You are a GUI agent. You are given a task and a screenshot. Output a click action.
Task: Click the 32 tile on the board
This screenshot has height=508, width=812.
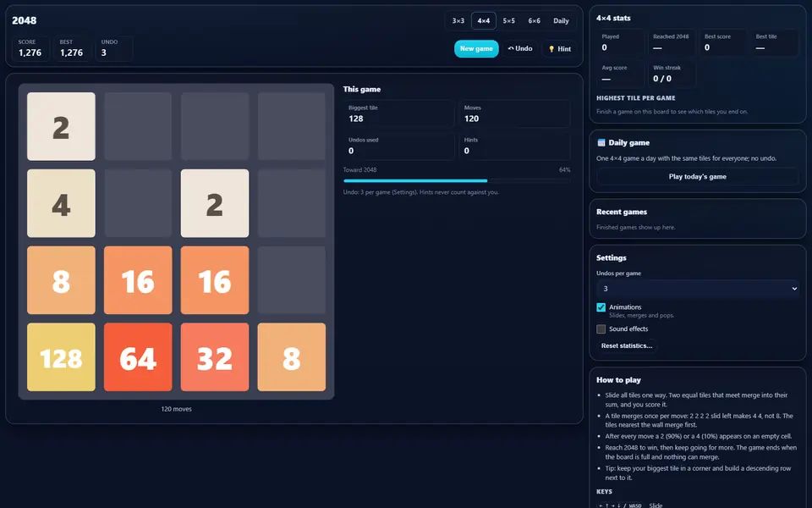[x=214, y=357]
